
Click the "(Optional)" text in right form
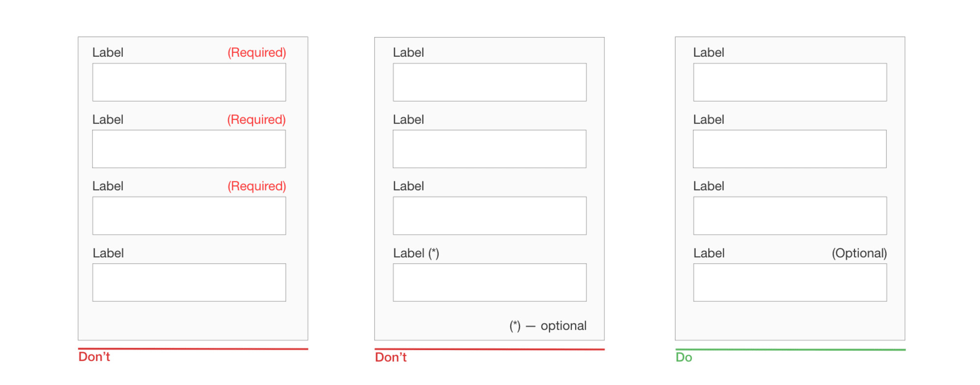[x=859, y=253]
